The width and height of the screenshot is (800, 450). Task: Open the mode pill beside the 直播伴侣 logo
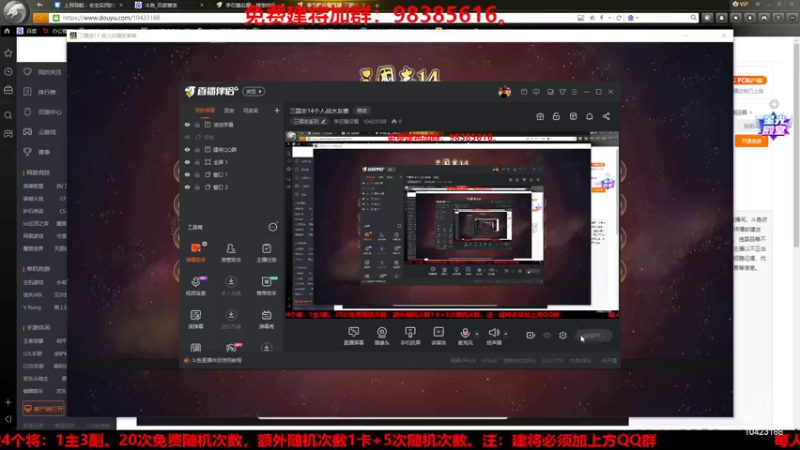click(x=254, y=91)
